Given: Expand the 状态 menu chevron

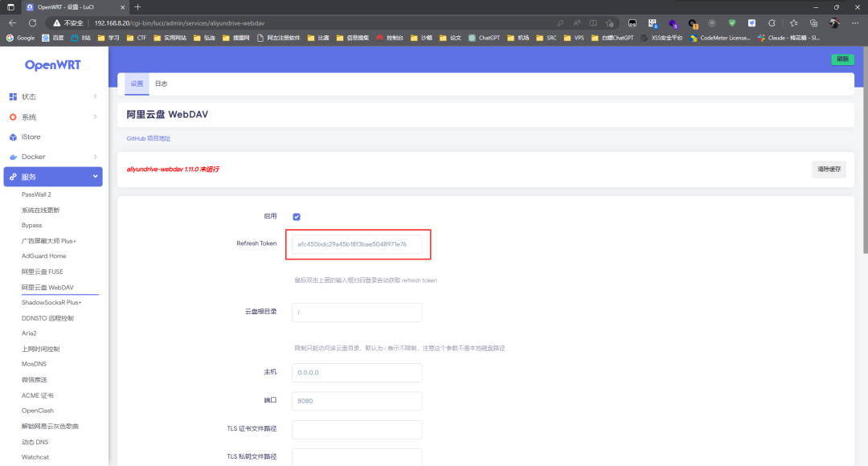Looking at the screenshot, I should click(x=95, y=97).
